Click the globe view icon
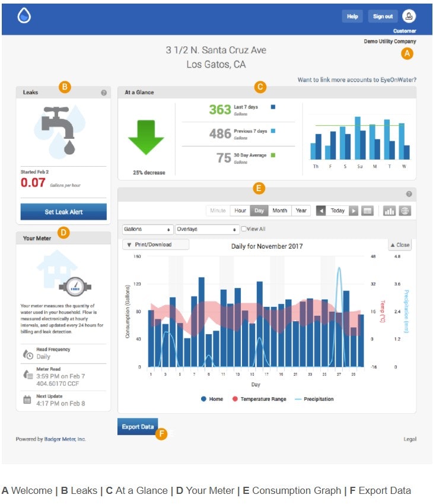The image size is (433, 504). tap(405, 211)
